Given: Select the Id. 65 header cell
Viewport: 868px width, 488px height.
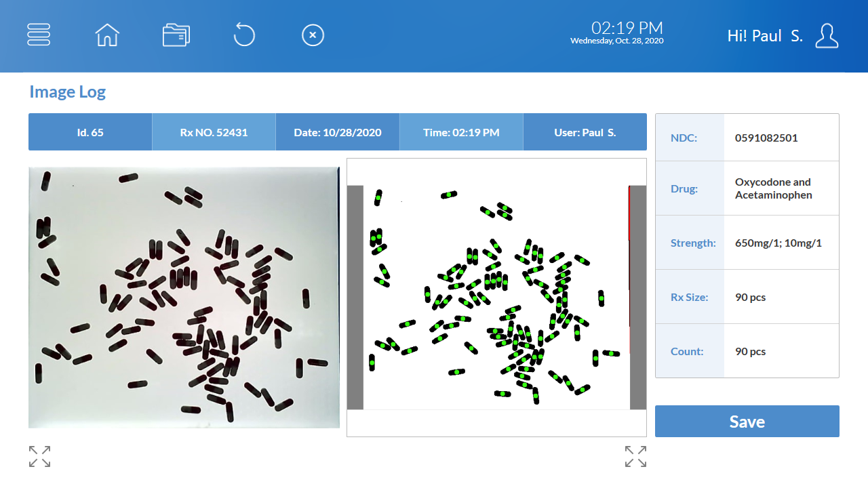Looking at the screenshot, I should point(90,132).
